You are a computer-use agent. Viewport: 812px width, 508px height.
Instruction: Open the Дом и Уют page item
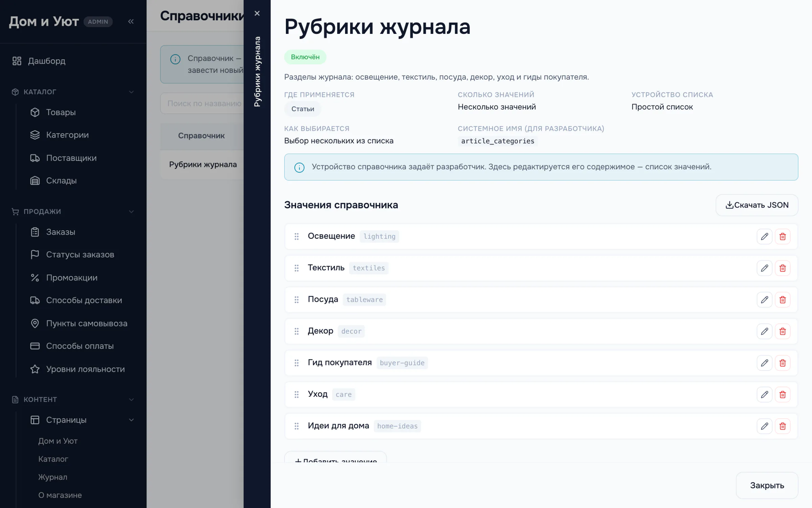pos(58,441)
